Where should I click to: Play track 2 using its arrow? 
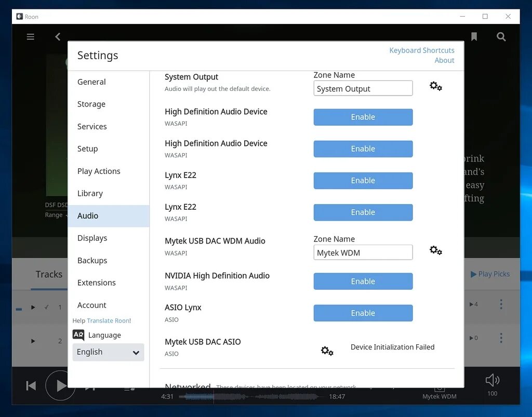[33, 341]
